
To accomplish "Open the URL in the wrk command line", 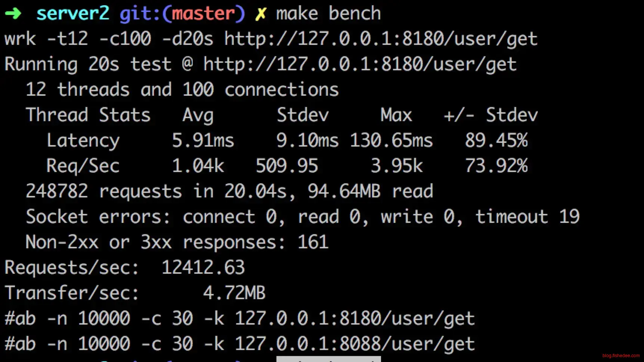I will click(380, 39).
